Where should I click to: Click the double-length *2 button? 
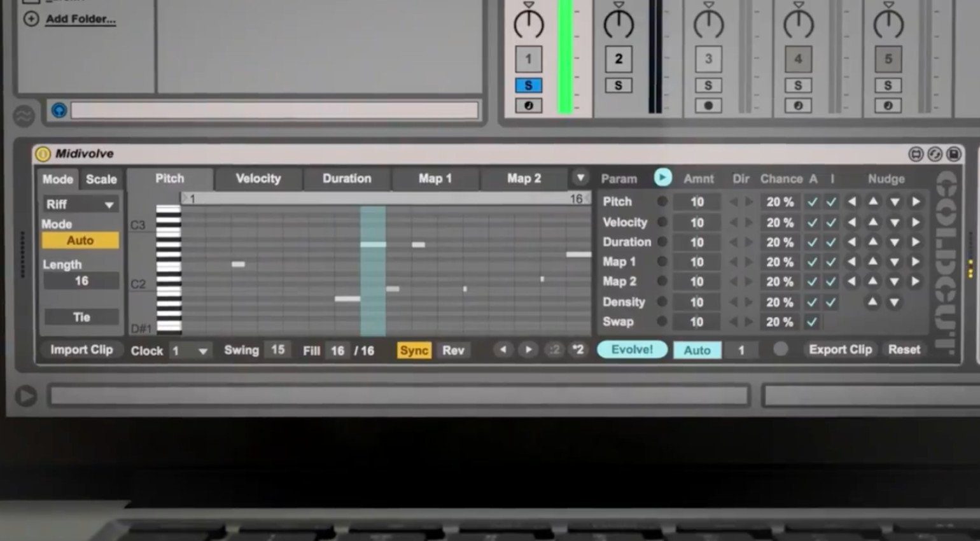(x=578, y=349)
